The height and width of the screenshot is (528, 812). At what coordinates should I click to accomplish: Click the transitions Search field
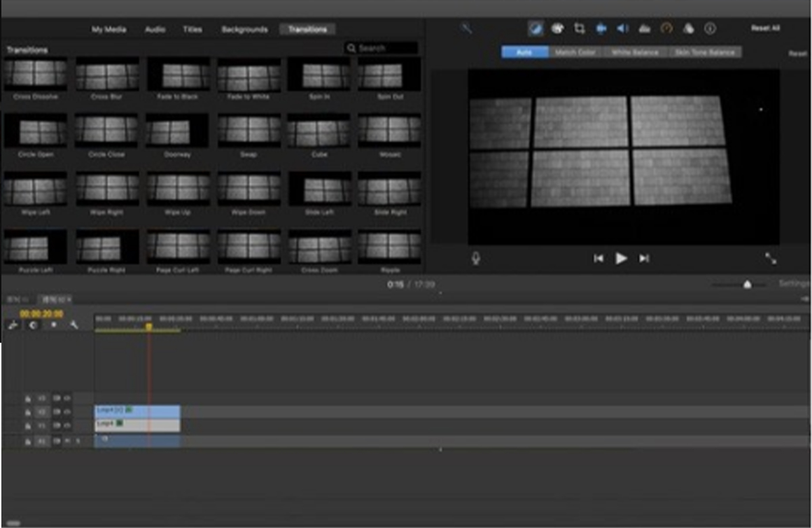[382, 48]
